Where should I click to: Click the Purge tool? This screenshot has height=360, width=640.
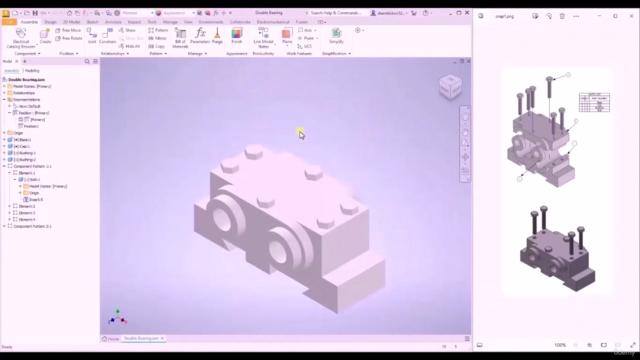[217, 36]
